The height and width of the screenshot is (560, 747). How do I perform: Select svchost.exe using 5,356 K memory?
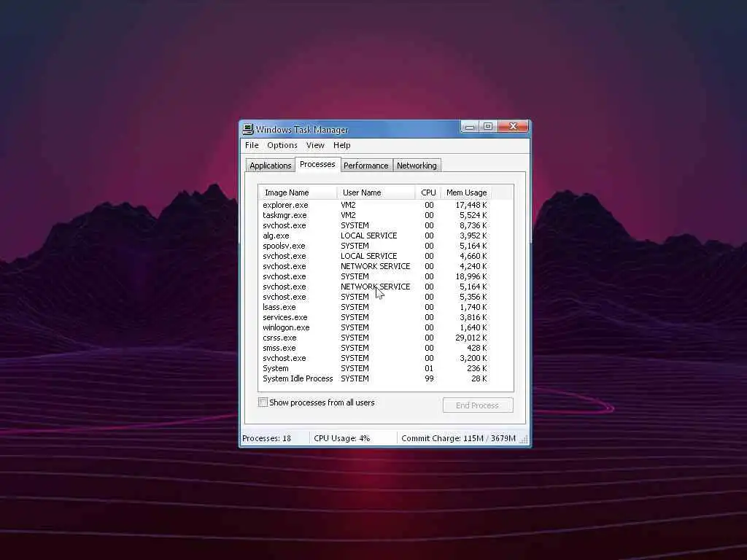coord(375,297)
